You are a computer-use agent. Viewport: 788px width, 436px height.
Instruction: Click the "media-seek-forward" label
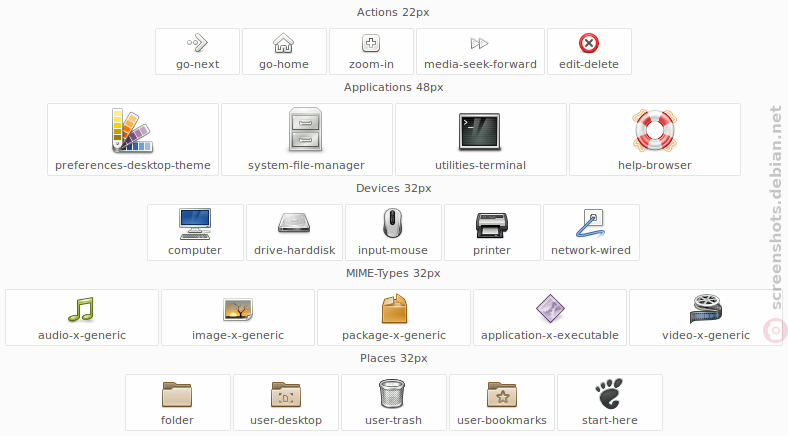[480, 64]
